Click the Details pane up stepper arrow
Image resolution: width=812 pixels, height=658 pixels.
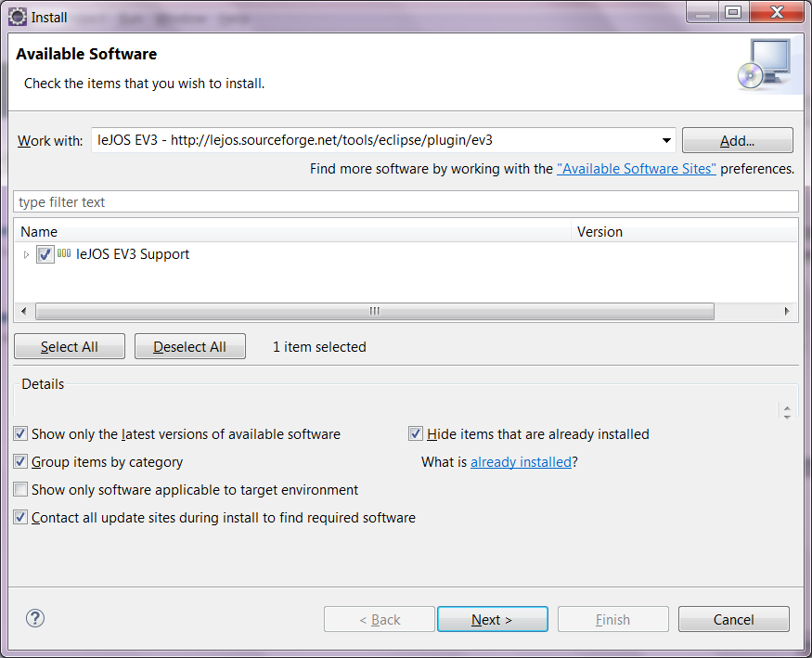click(x=787, y=409)
